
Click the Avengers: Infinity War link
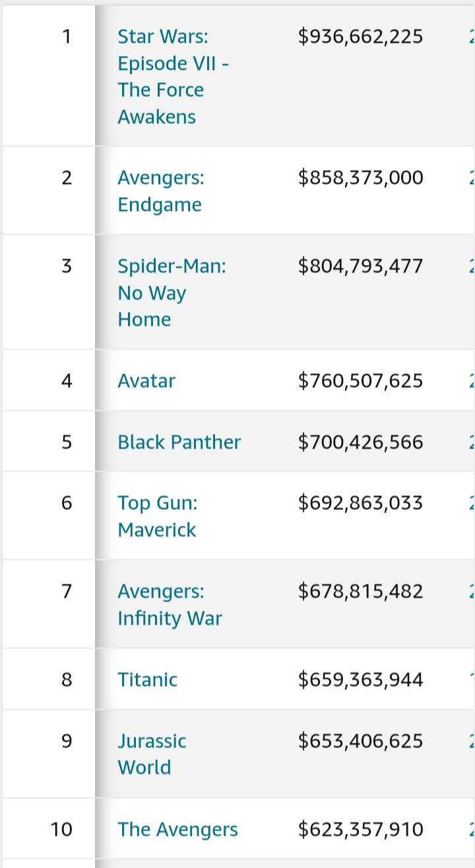pos(170,605)
